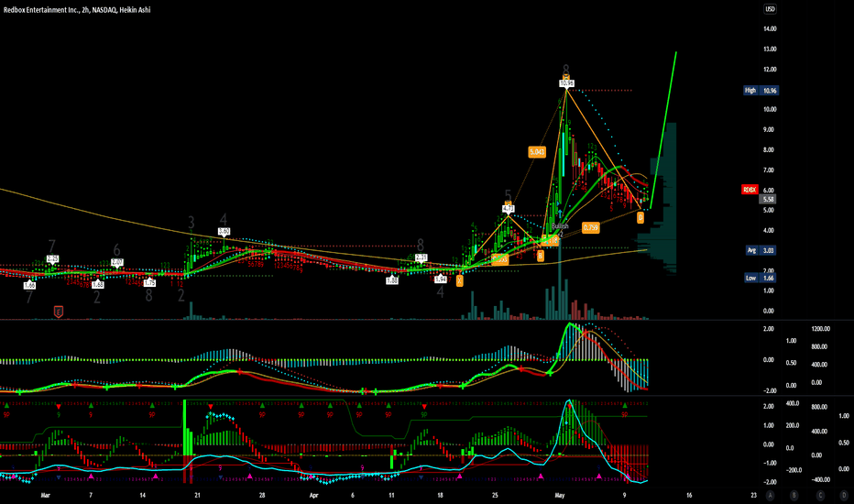Click the 2.25 pivot label

(52, 258)
